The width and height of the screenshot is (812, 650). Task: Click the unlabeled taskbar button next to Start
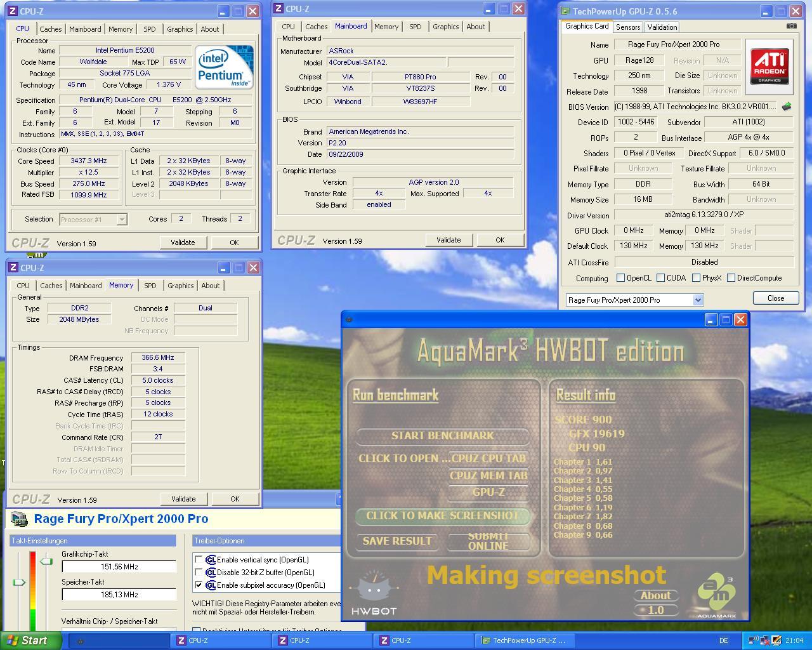click(118, 640)
